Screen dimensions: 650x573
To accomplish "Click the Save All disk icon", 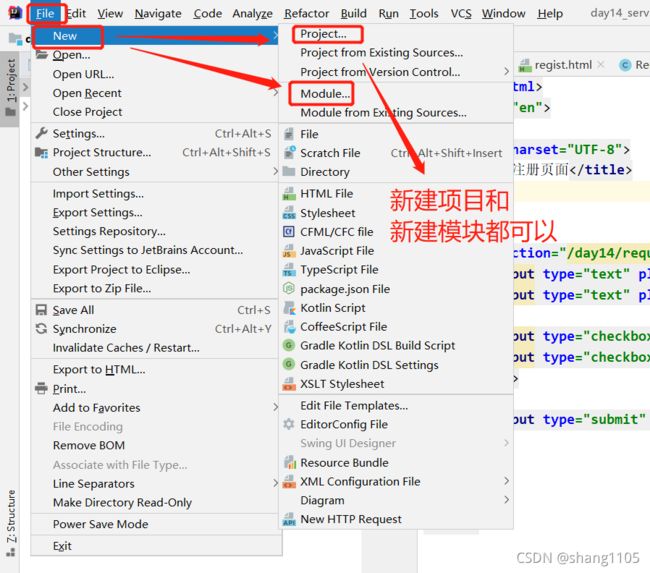I will click(x=41, y=310).
